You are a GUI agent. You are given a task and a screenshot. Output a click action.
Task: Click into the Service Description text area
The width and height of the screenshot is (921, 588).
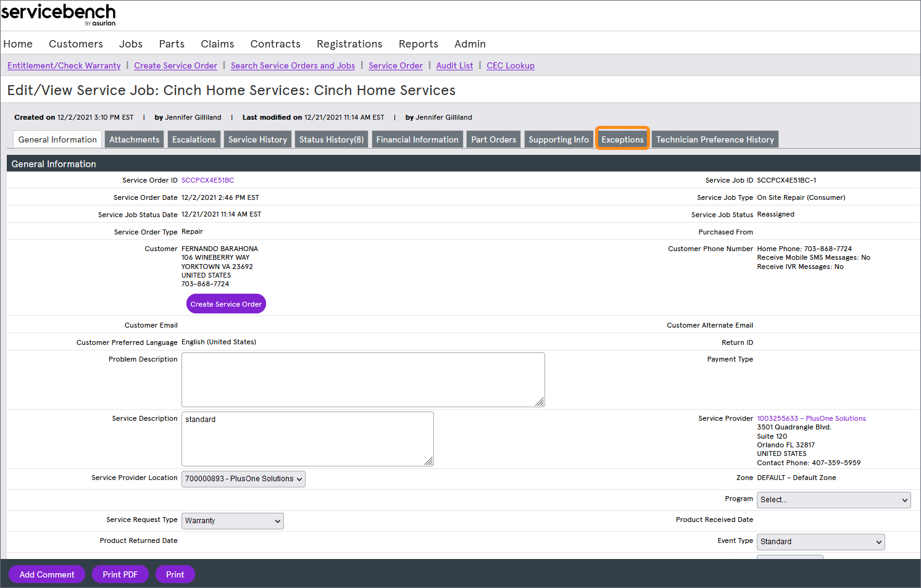point(307,439)
